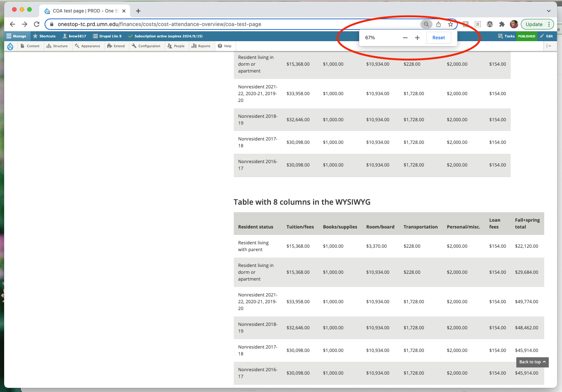Open the Extensions puzzle piece icon
This screenshot has width=562, height=392.
502,24
